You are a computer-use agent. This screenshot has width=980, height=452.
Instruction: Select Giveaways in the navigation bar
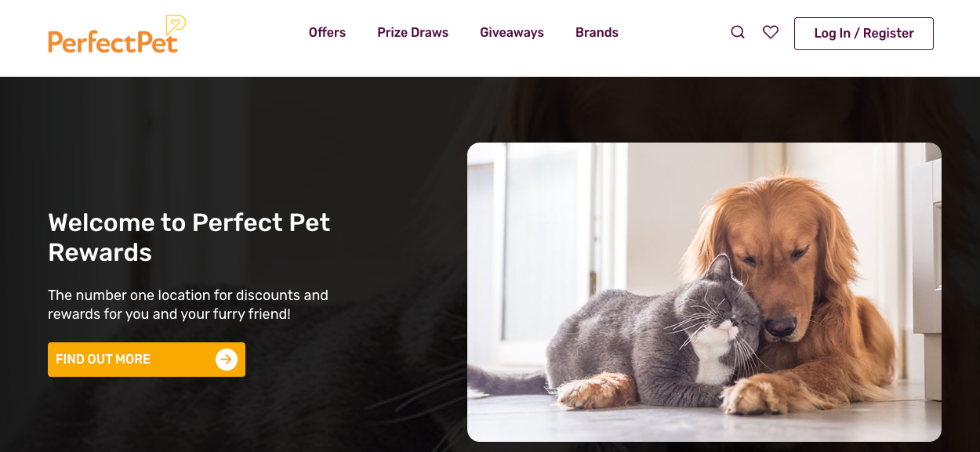pos(512,33)
